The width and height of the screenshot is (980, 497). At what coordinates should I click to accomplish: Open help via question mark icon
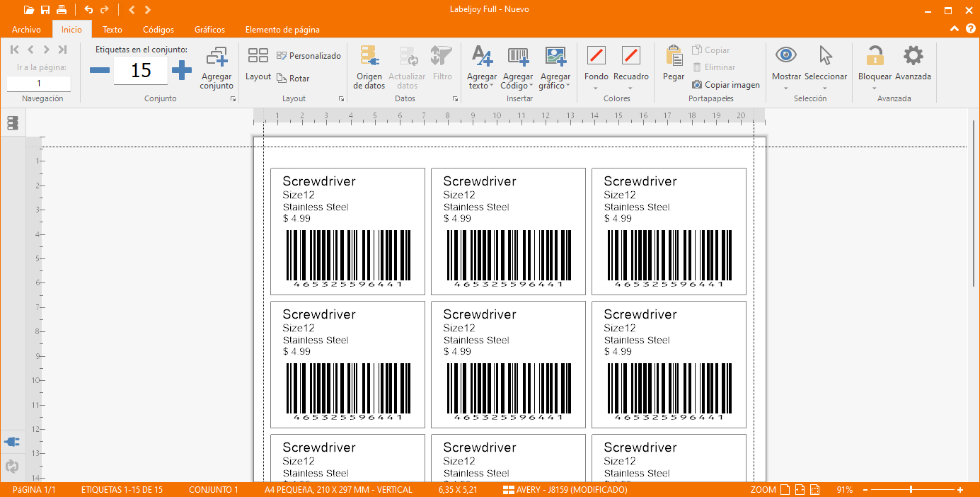pos(970,29)
